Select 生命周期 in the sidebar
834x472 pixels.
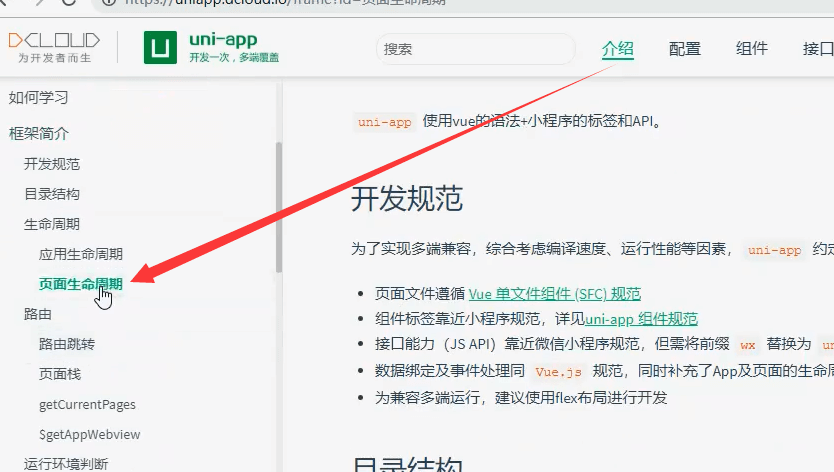52,225
